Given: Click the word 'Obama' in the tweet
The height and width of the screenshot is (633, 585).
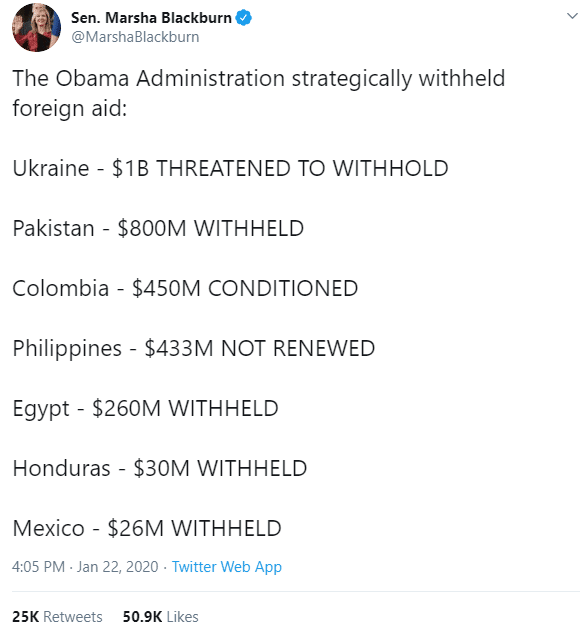Looking at the screenshot, I should click(92, 78).
